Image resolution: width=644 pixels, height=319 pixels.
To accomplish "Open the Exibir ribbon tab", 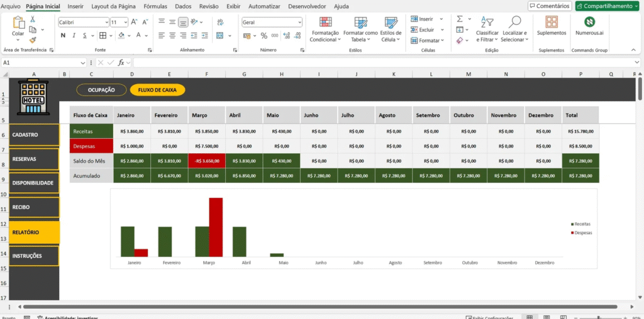I will [x=233, y=6].
